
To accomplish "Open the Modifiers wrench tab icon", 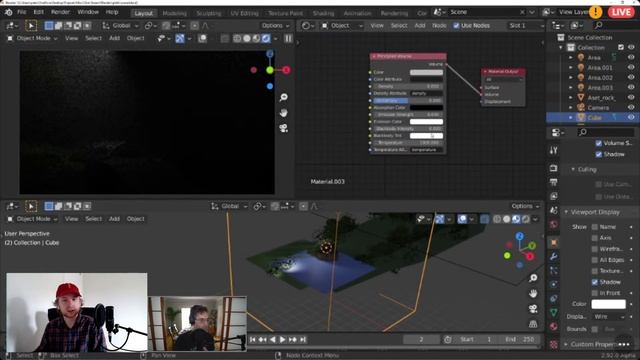I will (x=553, y=256).
